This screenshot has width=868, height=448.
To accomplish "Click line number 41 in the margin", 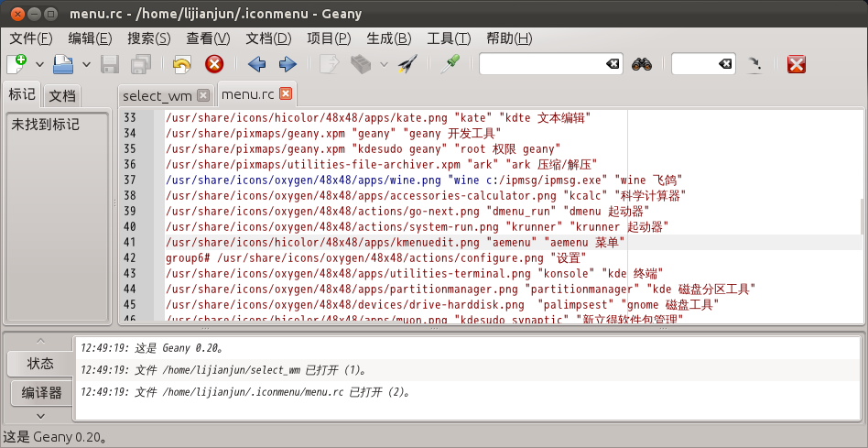I will coord(129,242).
